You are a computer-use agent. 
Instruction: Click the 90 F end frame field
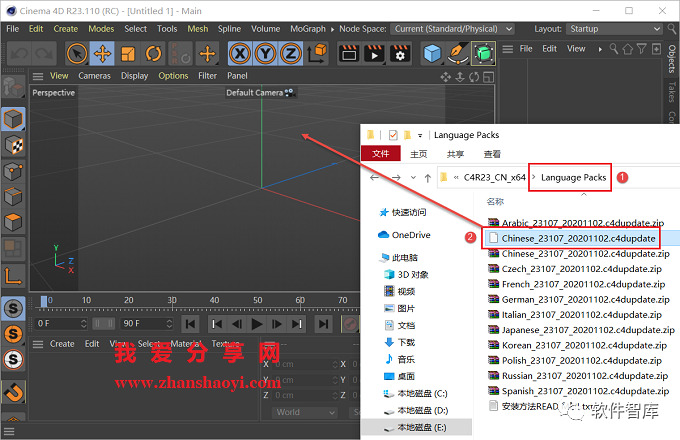[147, 323]
